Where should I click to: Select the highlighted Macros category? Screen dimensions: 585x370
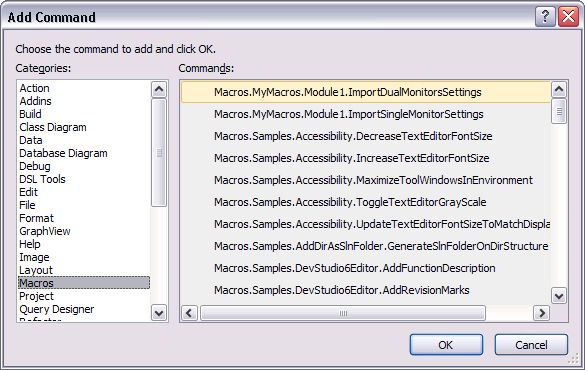[84, 283]
